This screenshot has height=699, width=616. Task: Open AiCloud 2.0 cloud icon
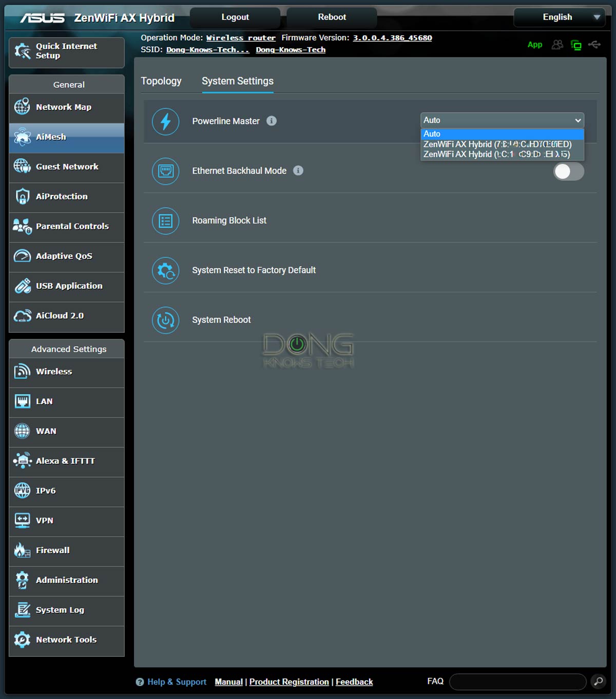pos(22,315)
